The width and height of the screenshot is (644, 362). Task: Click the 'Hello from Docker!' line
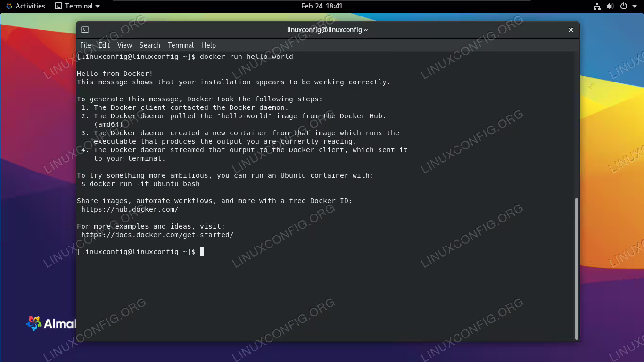click(x=115, y=74)
